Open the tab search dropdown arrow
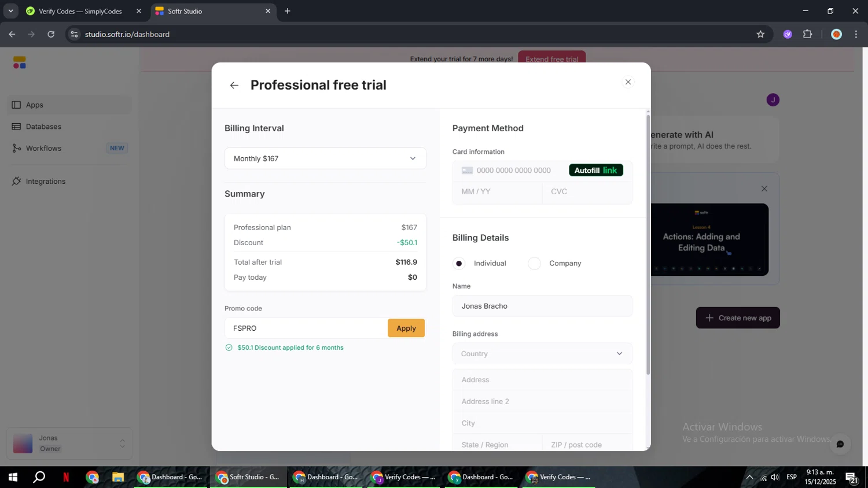This screenshot has height=488, width=868. point(10,11)
